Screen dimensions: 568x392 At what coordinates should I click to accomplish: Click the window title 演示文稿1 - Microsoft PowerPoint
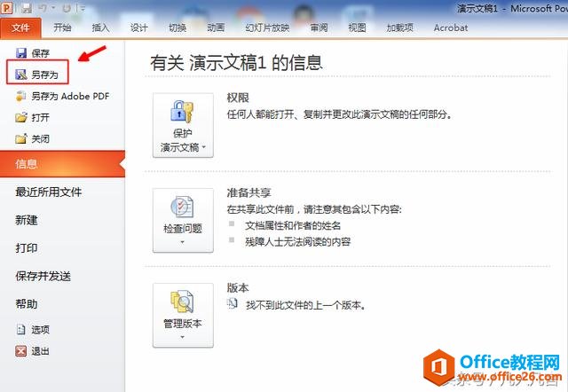click(512, 8)
